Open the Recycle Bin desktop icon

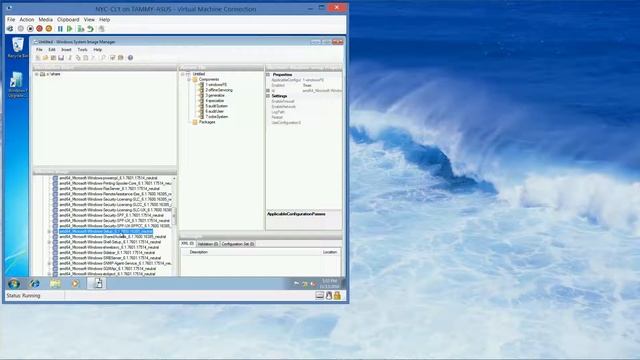(x=18, y=48)
